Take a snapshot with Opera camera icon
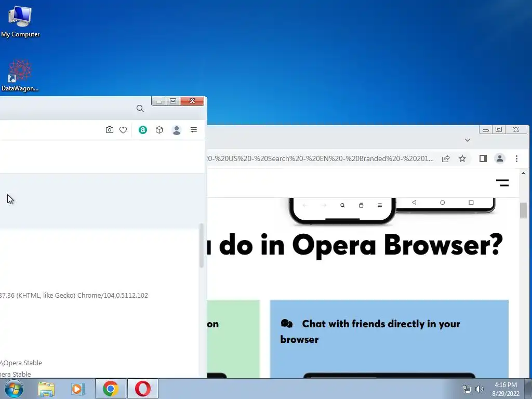The width and height of the screenshot is (532, 399). pyautogui.click(x=109, y=130)
